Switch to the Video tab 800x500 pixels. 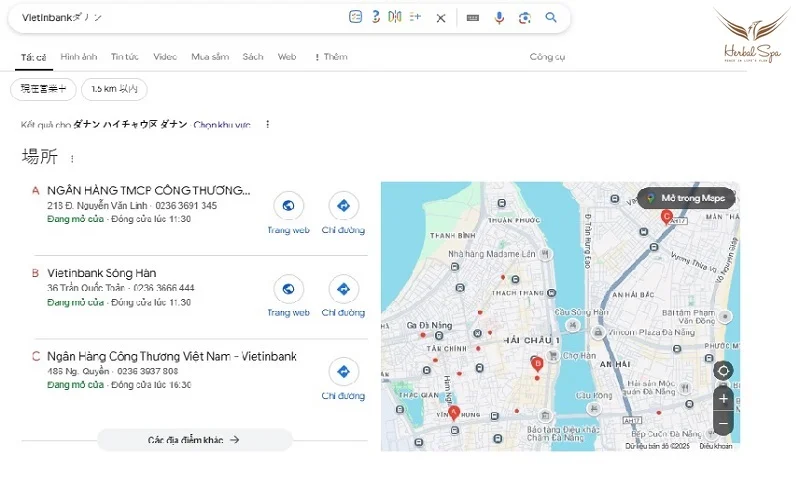(165, 57)
